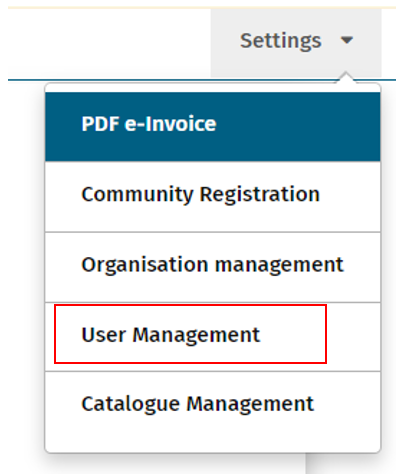
Task: Open the Settings menu header
Action: pyautogui.click(x=296, y=43)
